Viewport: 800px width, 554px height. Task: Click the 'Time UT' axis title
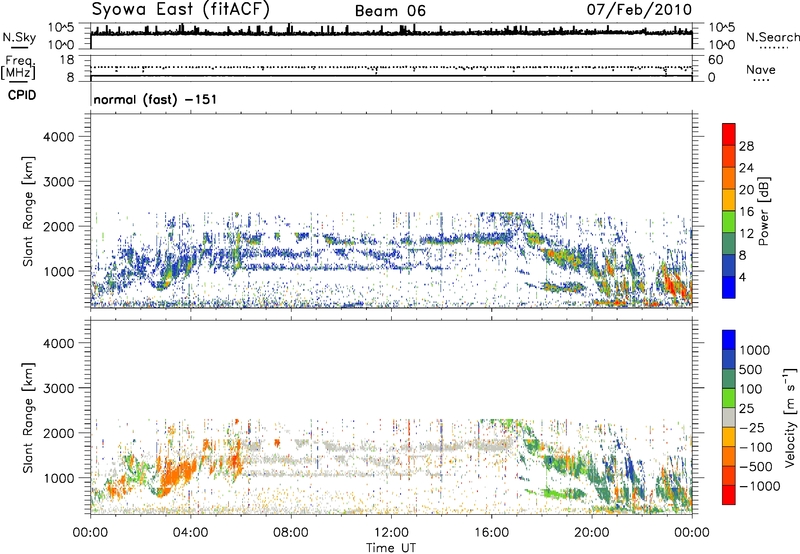coord(391,548)
